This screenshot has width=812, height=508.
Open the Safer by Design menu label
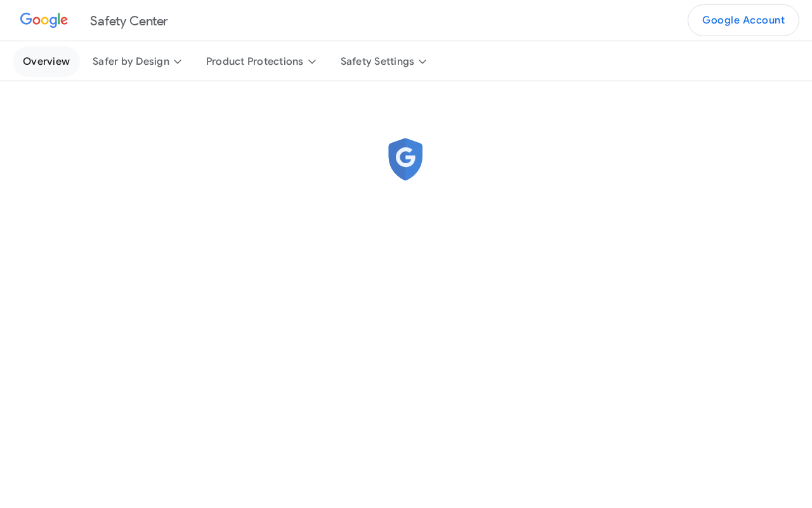tap(131, 62)
